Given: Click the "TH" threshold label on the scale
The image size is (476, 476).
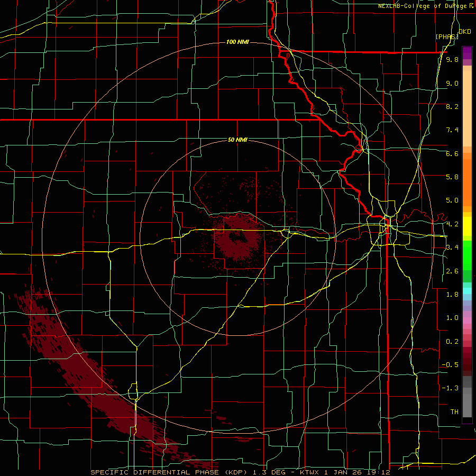Looking at the screenshot, I should [x=454, y=411].
